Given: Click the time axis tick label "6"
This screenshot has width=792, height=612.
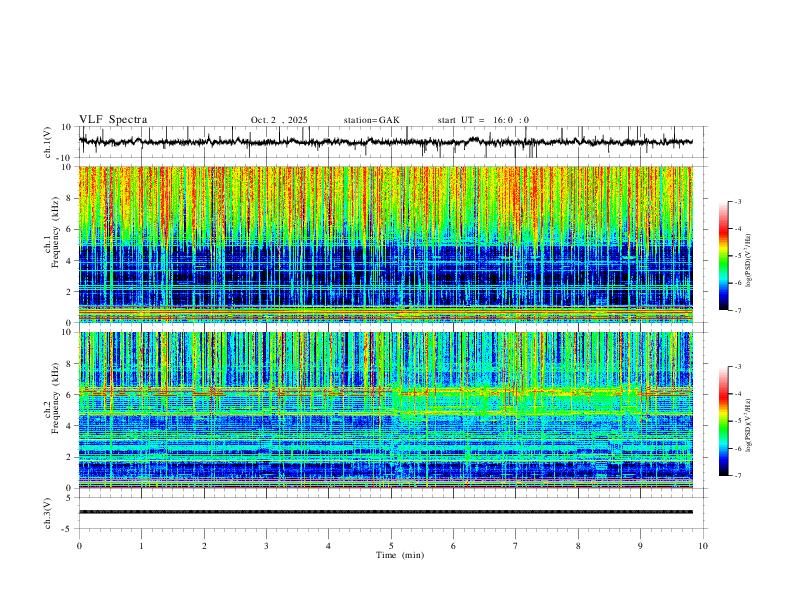Looking at the screenshot, I should click(x=453, y=546).
